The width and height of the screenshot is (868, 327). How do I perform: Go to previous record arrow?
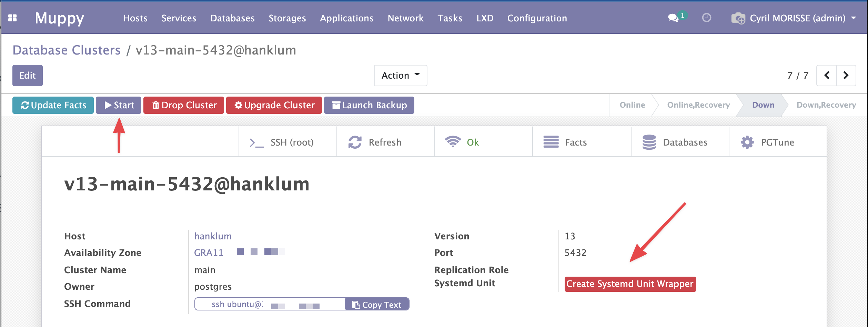pos(827,75)
